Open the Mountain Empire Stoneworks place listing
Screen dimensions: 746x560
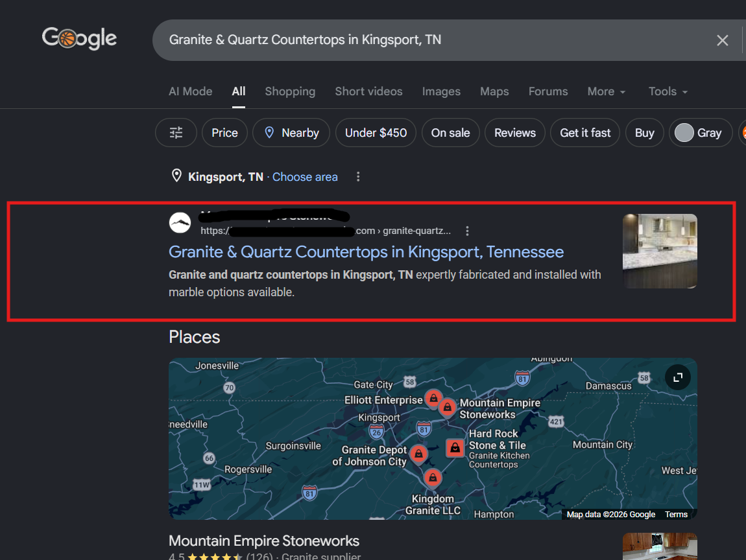click(x=264, y=541)
